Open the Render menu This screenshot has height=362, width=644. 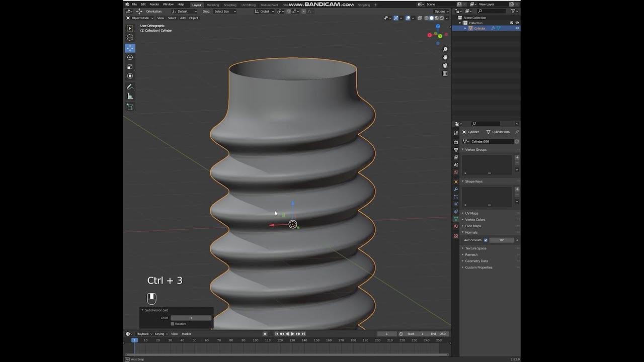pos(154,4)
